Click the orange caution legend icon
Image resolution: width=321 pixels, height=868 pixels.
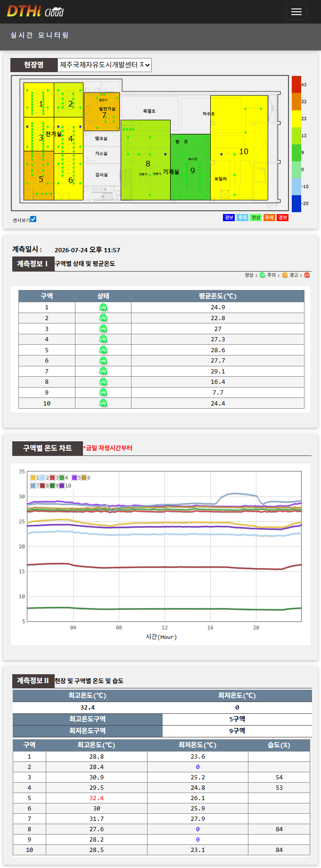tap(285, 275)
